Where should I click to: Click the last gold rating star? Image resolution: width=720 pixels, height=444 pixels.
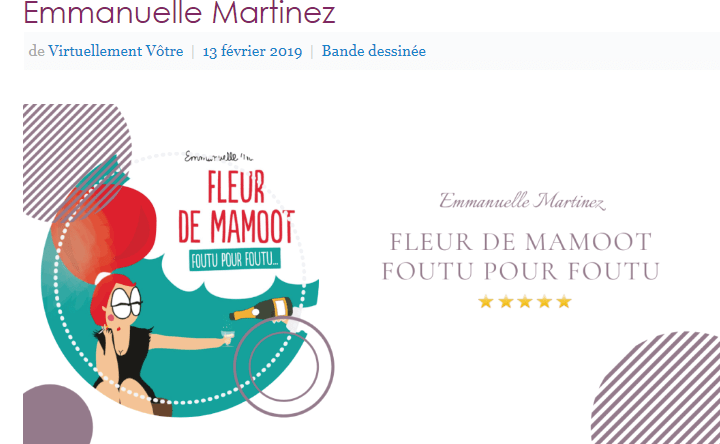pyautogui.click(x=564, y=302)
